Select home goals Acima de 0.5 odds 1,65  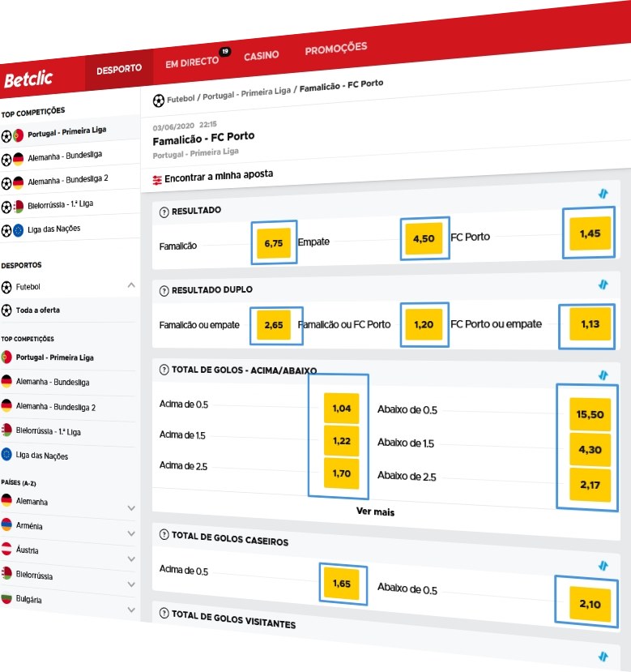pos(341,584)
